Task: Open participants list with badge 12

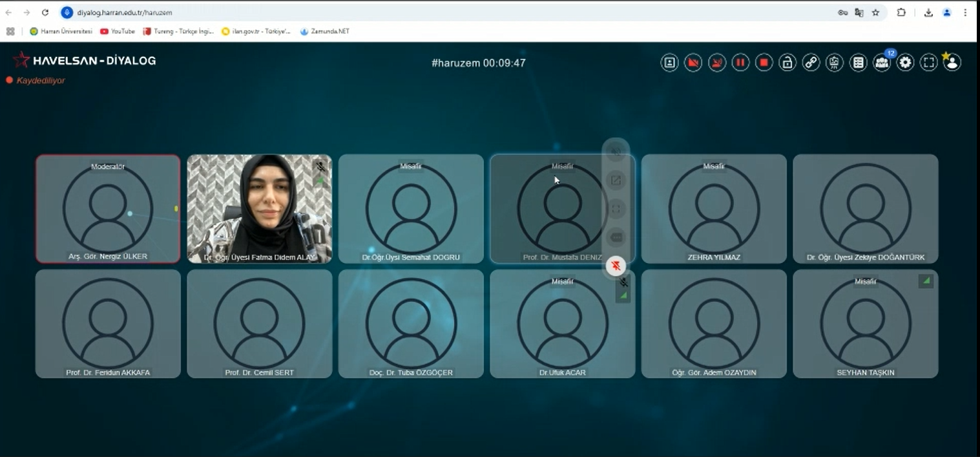Action: click(882, 62)
